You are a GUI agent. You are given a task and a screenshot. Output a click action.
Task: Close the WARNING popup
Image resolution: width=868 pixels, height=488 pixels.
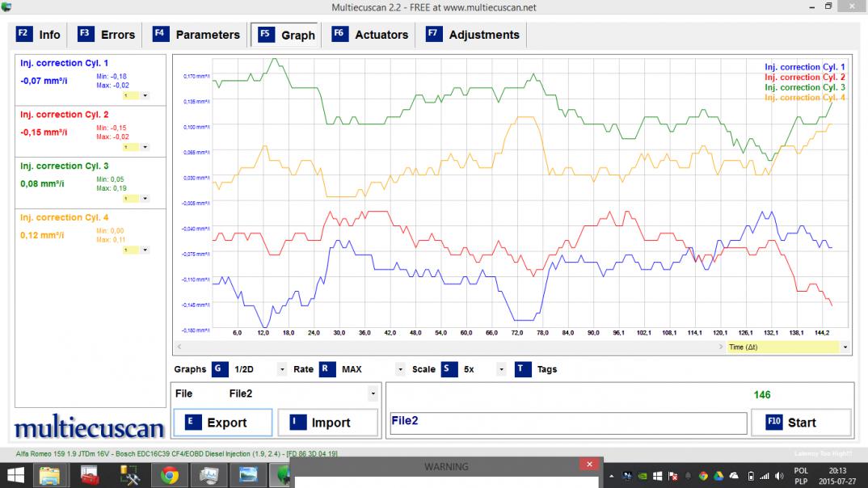589,465
